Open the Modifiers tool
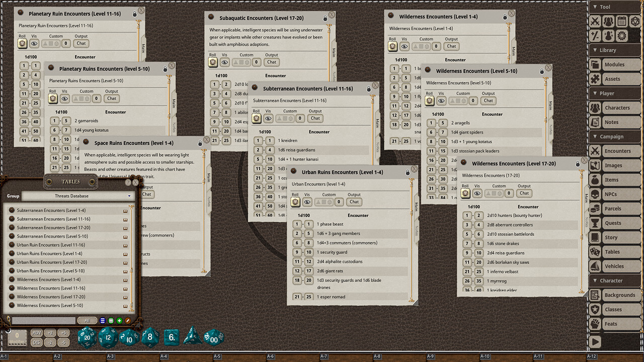The width and height of the screenshot is (644, 362). 595,36
